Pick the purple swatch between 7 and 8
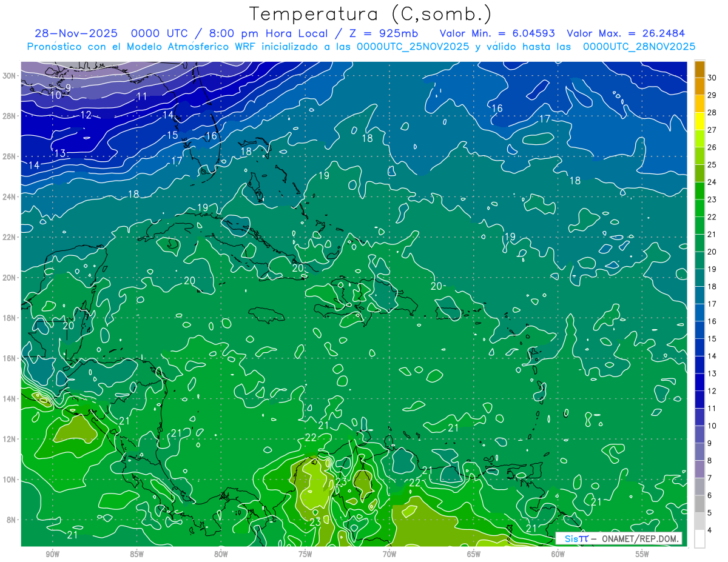 pyautogui.click(x=699, y=469)
